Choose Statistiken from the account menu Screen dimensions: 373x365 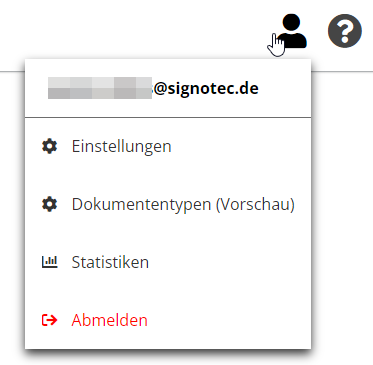point(168,262)
